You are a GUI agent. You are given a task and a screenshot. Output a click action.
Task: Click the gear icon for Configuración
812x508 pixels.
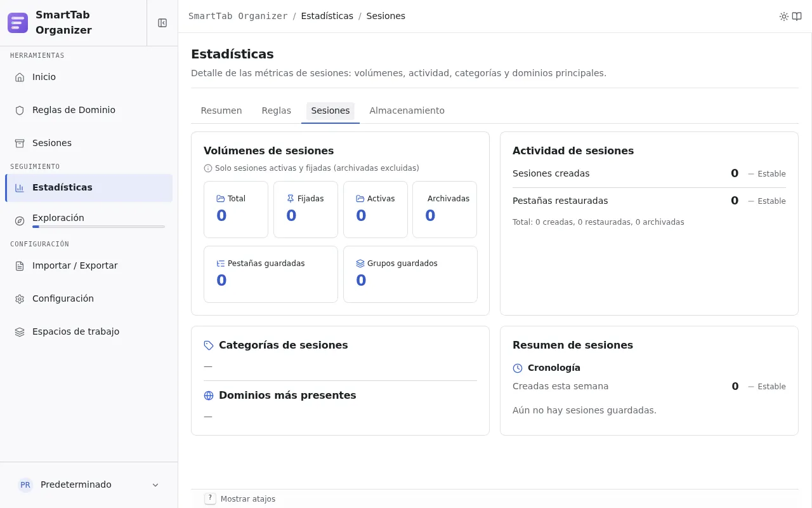20,298
